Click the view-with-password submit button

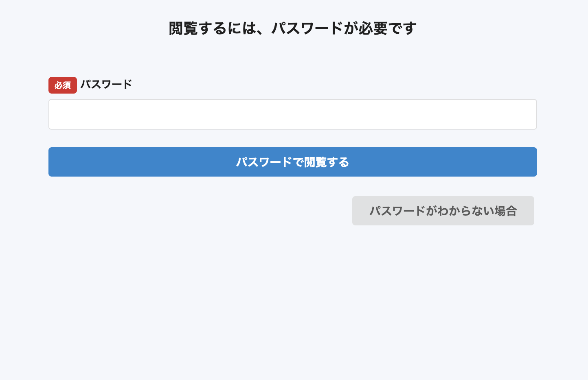pyautogui.click(x=292, y=162)
